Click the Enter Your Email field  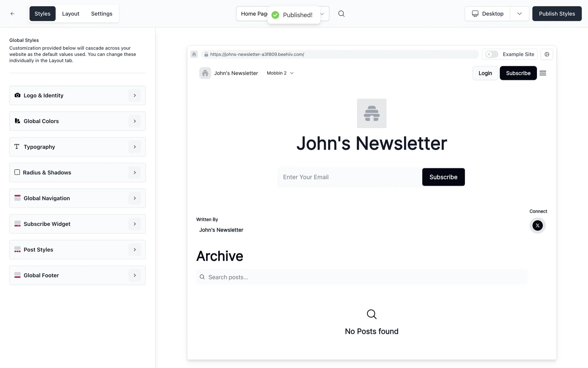(349, 177)
